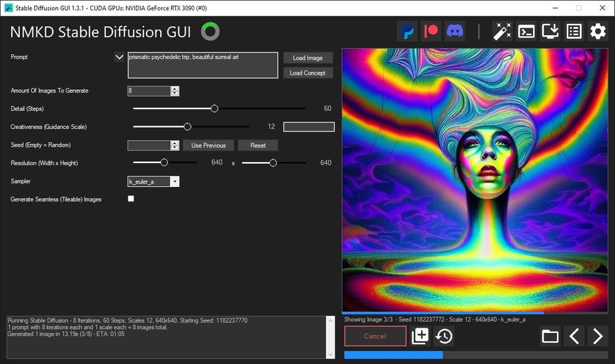The height and width of the screenshot is (364, 615).
Task: Open the Sampler k_euler_a dropdown
Action: click(175, 181)
